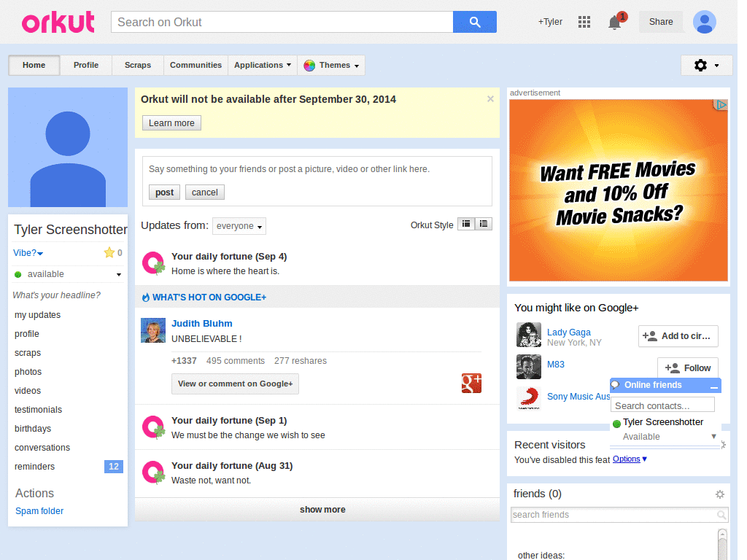Open the Profile tab
The width and height of the screenshot is (747, 560).
86,65
